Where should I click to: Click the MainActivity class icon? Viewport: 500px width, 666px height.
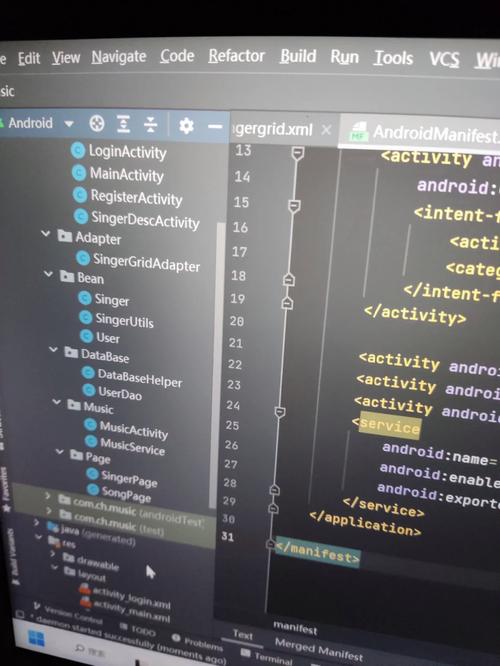79,172
